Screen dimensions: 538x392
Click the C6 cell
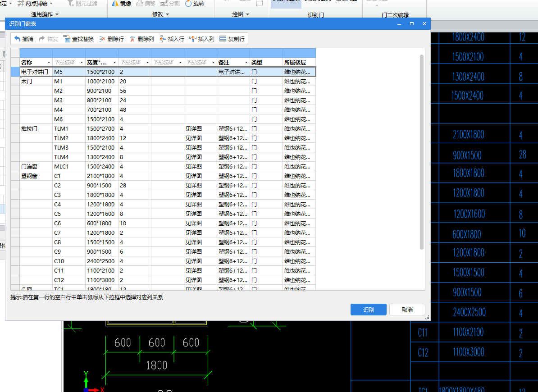click(69, 223)
